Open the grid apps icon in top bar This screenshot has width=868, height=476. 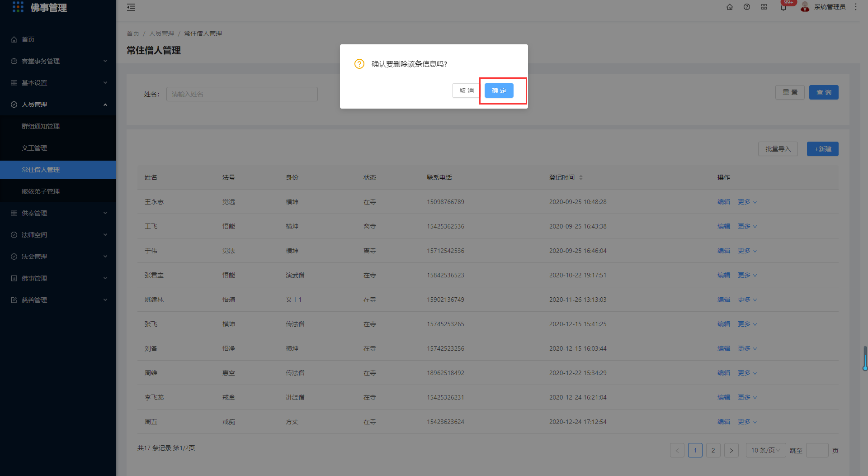tap(764, 7)
